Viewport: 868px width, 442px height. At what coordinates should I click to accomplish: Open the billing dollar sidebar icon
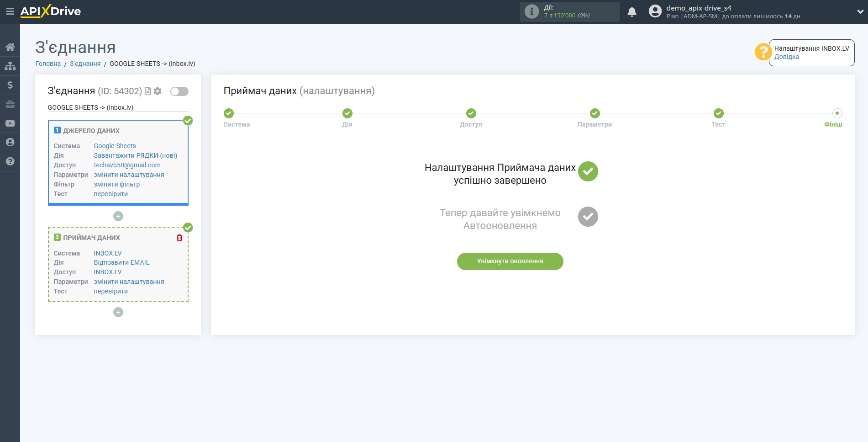(x=10, y=85)
